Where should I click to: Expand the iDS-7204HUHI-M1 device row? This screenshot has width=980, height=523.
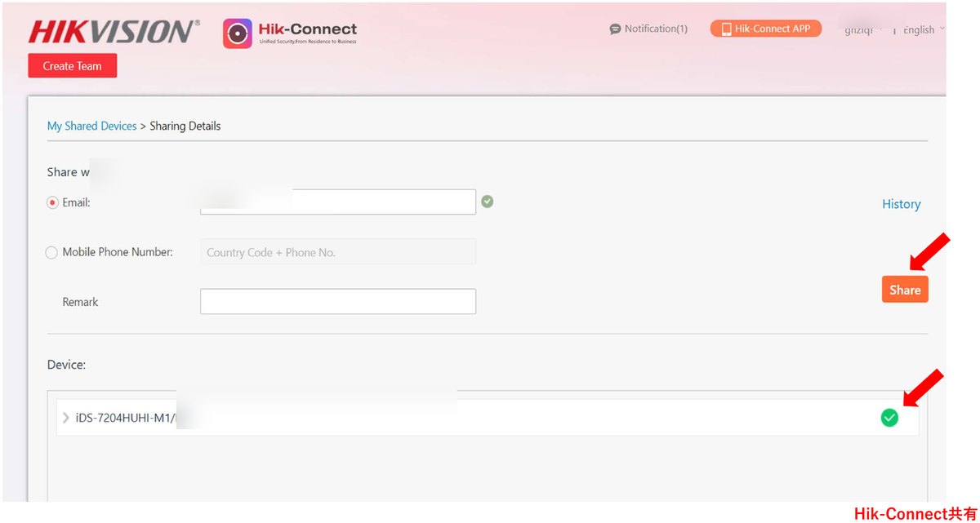pyautogui.click(x=66, y=418)
